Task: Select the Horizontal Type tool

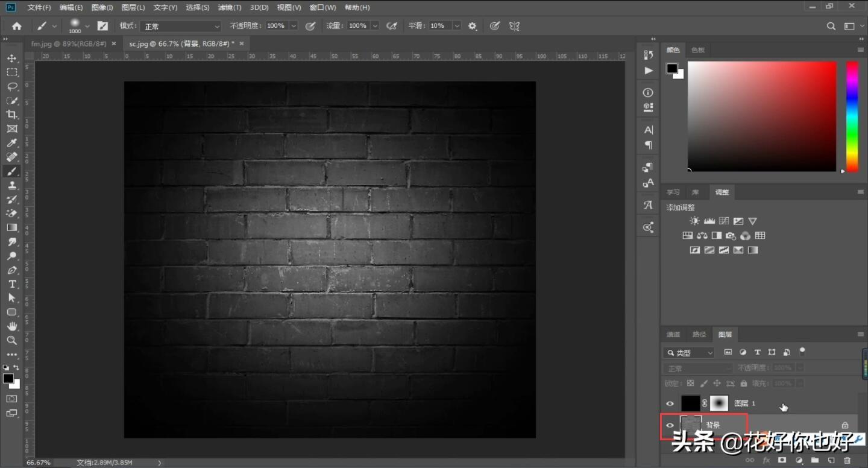Action: pos(11,284)
